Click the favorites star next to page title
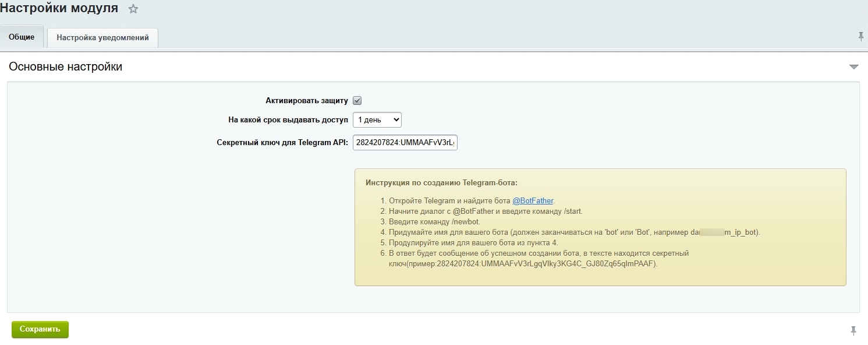This screenshot has width=868, height=345. 133,9
